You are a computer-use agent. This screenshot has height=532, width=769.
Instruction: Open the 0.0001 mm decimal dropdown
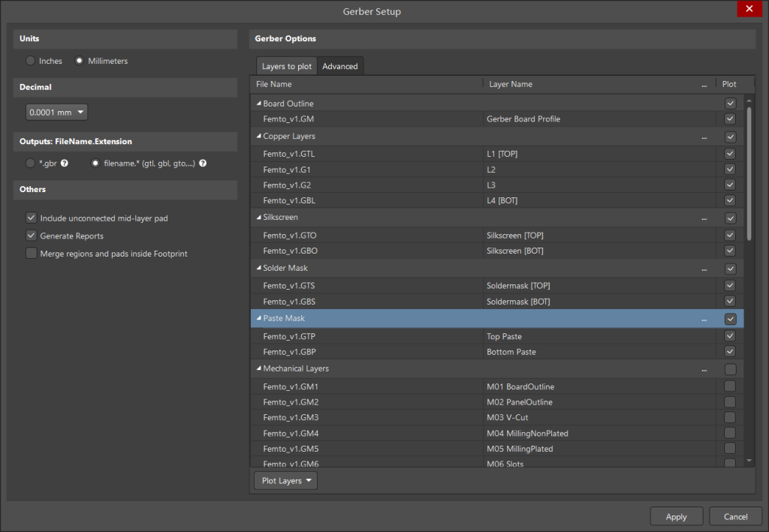(x=56, y=113)
